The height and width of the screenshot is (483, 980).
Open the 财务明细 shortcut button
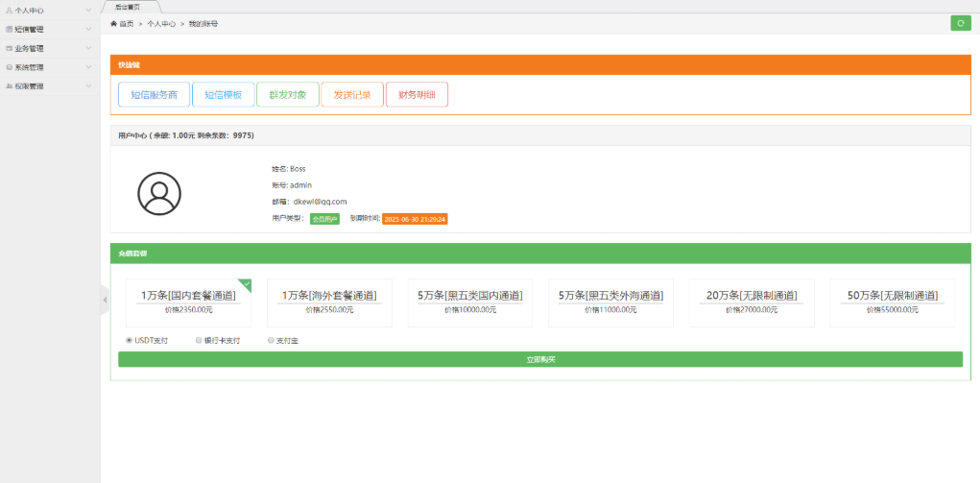417,95
